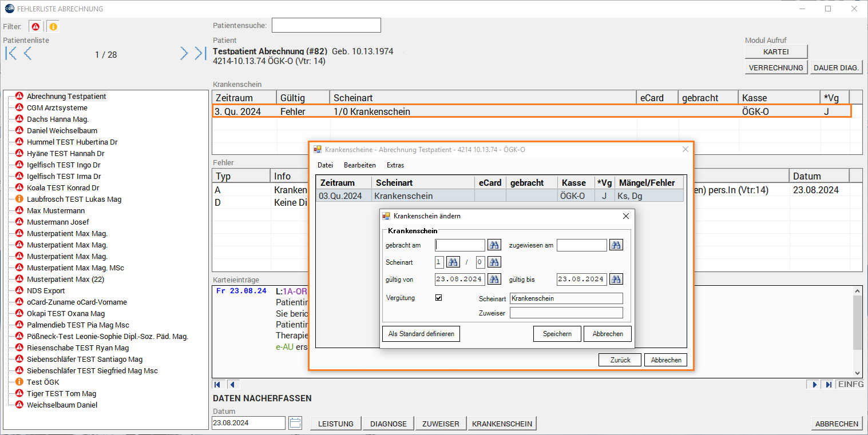The width and height of the screenshot is (868, 435).
Task: Open the KARTEI module button
Action: [x=776, y=51]
